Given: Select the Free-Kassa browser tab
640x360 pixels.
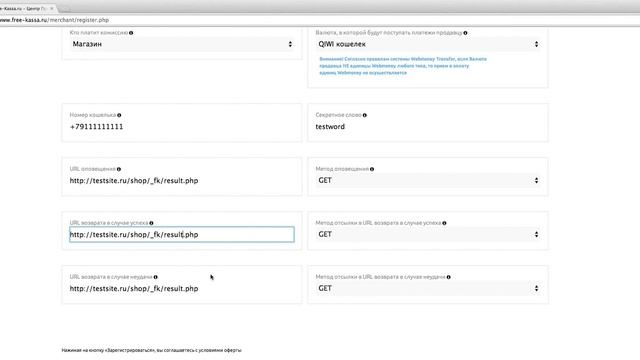Looking at the screenshot, I should 24,8.
